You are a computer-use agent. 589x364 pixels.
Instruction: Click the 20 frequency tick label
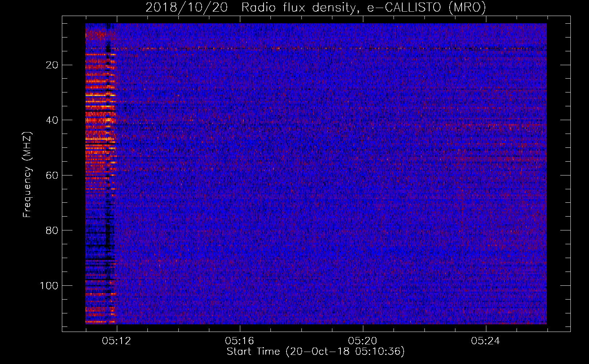[x=52, y=65]
